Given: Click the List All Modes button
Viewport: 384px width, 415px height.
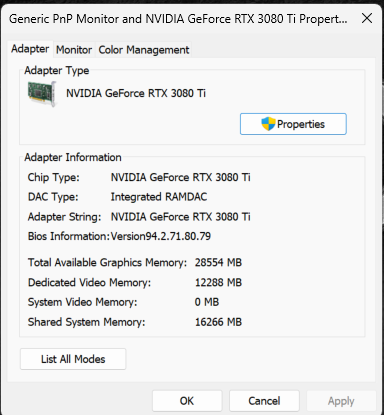Looking at the screenshot, I should click(73, 359).
